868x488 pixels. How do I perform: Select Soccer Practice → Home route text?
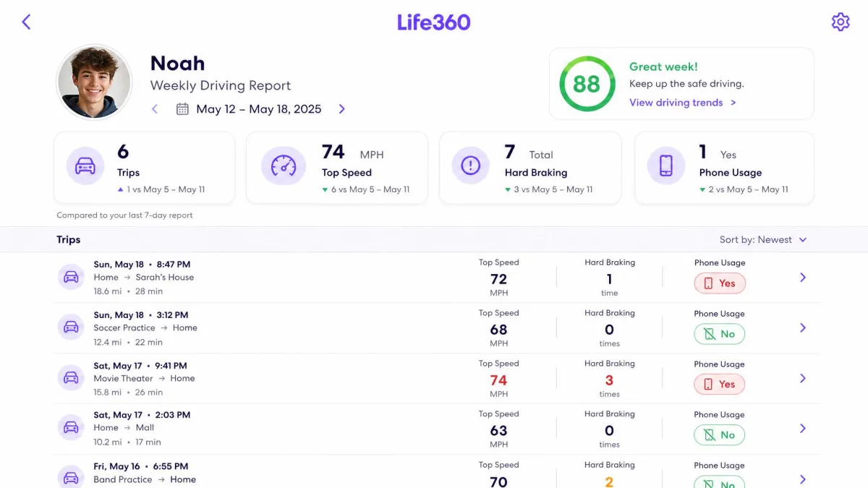145,328
